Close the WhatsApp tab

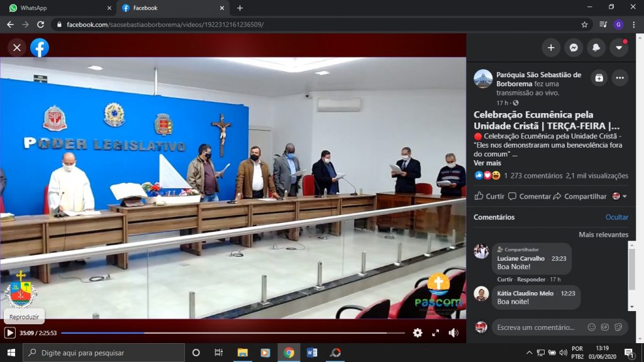coord(109,8)
